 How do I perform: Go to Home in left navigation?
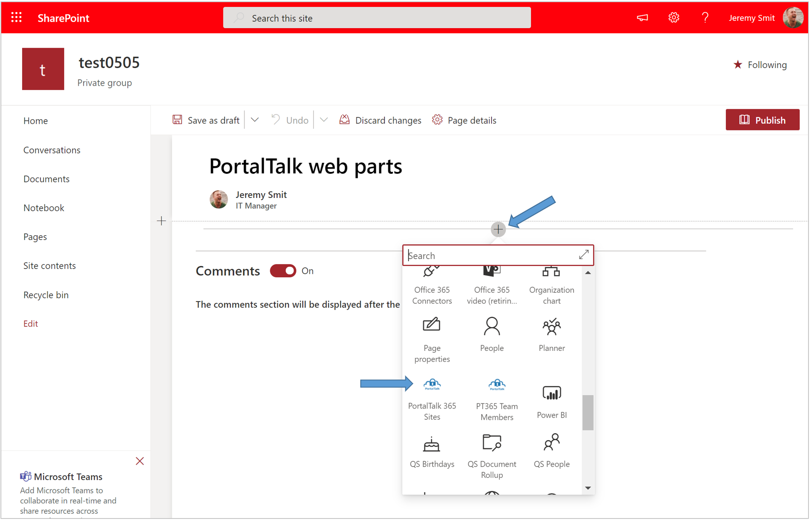pyautogui.click(x=36, y=121)
